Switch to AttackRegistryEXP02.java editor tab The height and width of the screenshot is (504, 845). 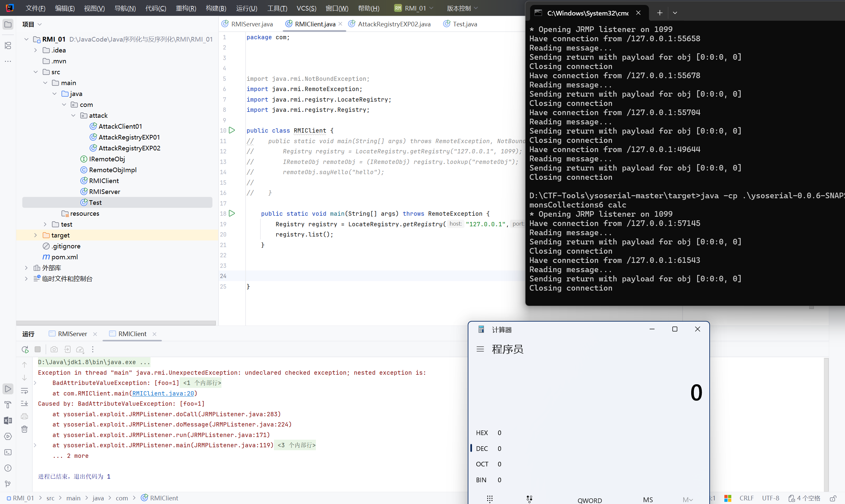tap(394, 24)
